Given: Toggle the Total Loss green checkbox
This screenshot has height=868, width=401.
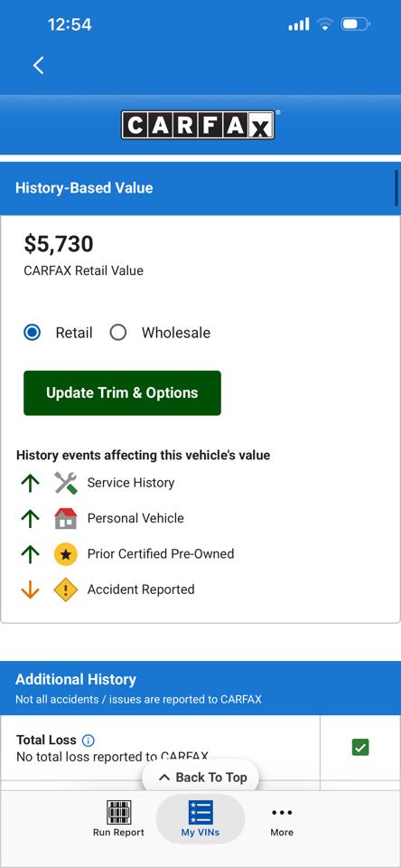Looking at the screenshot, I should [360, 748].
